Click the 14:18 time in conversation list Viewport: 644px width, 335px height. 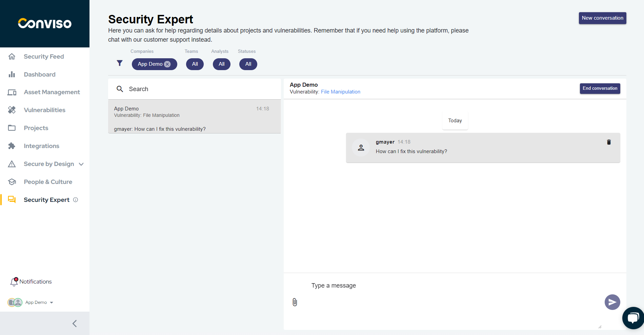click(x=262, y=109)
